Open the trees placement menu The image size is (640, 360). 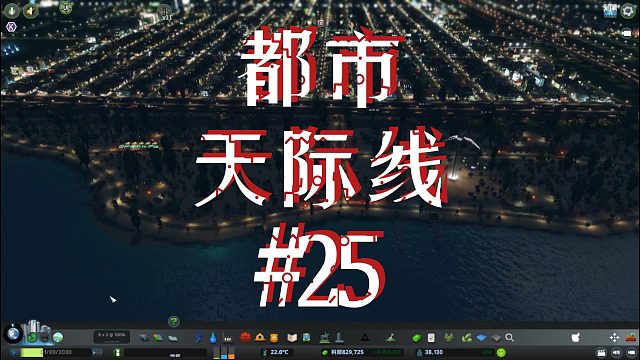tap(449, 338)
